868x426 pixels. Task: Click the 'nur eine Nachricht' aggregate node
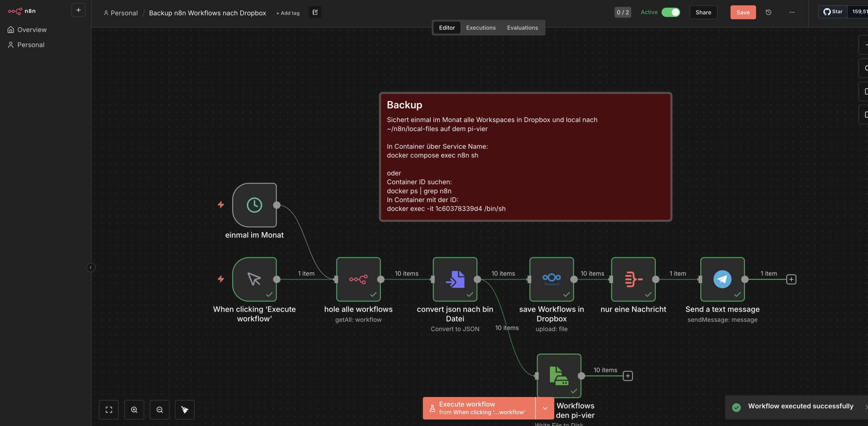(633, 279)
